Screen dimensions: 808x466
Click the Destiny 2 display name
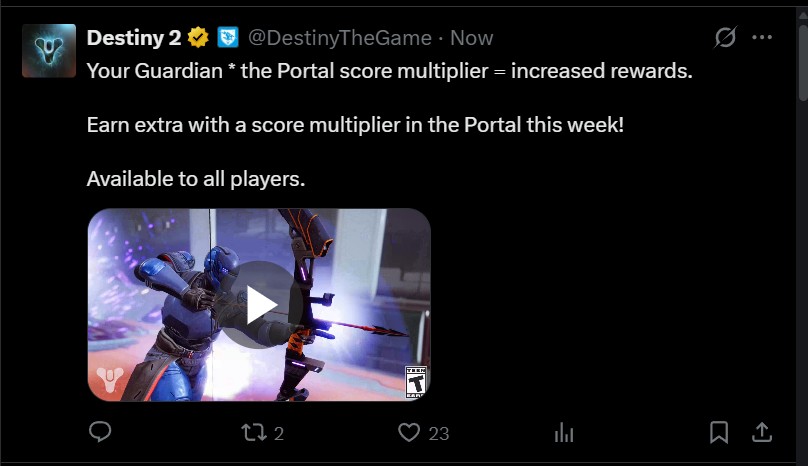pos(134,38)
